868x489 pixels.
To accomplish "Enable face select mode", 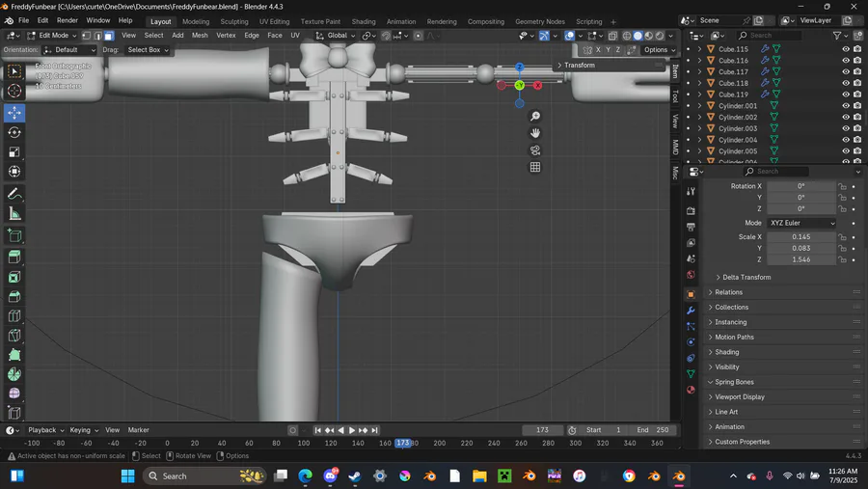I will [108, 36].
